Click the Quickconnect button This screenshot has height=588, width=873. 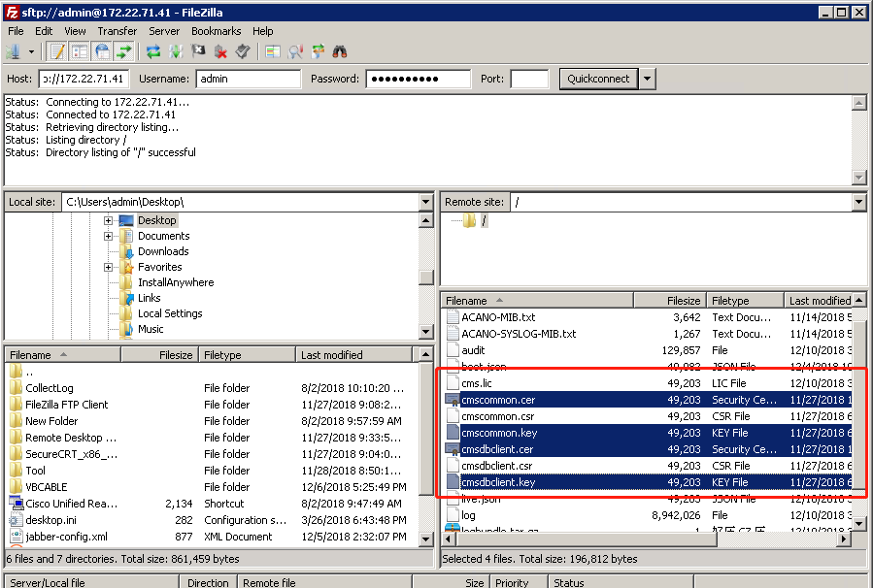click(598, 79)
